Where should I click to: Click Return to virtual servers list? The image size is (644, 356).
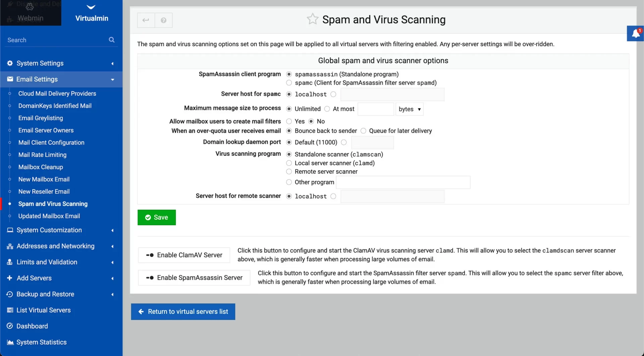click(x=183, y=312)
